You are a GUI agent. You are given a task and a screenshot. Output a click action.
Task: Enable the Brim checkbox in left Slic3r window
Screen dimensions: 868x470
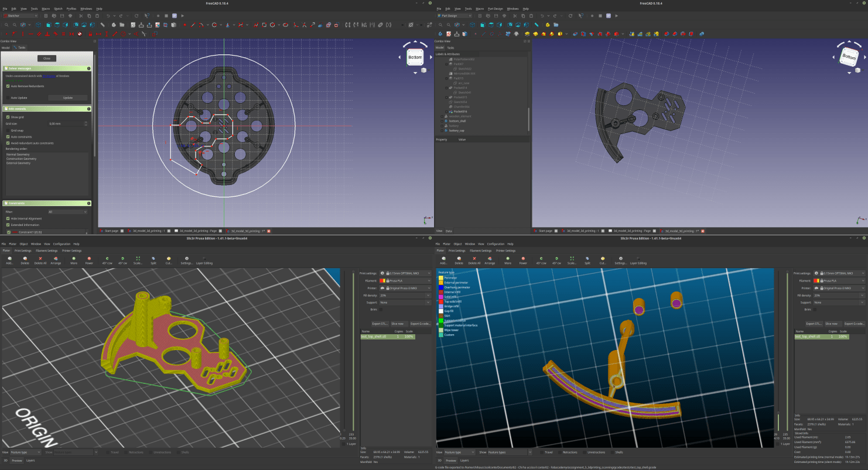coord(381,310)
